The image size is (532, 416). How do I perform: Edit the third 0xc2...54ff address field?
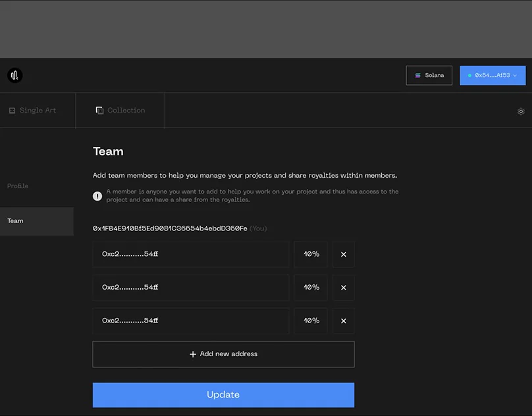tap(191, 321)
